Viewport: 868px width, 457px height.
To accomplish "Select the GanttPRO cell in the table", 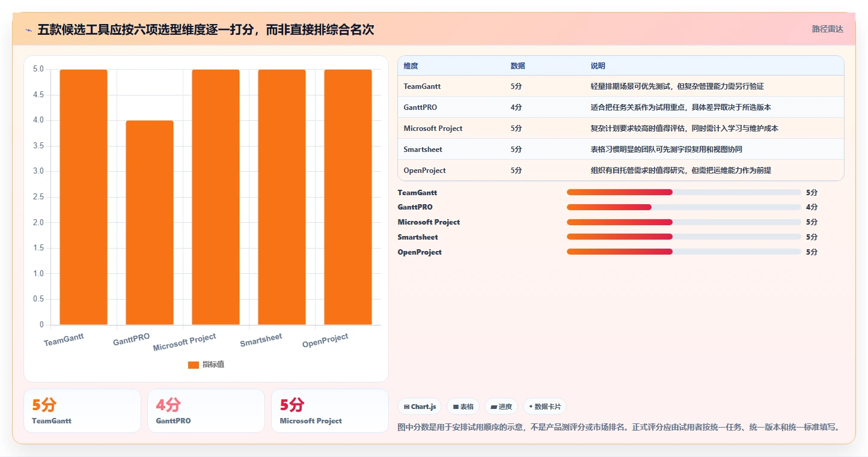I will coord(420,107).
